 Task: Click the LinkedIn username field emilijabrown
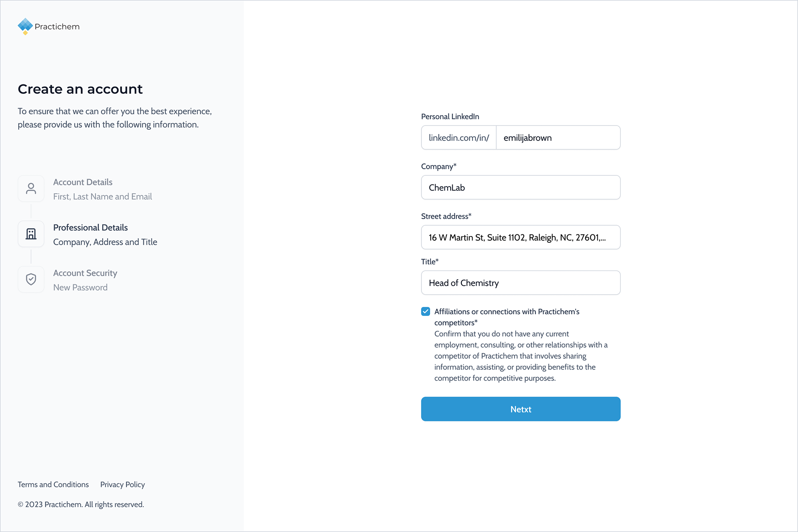coord(558,138)
